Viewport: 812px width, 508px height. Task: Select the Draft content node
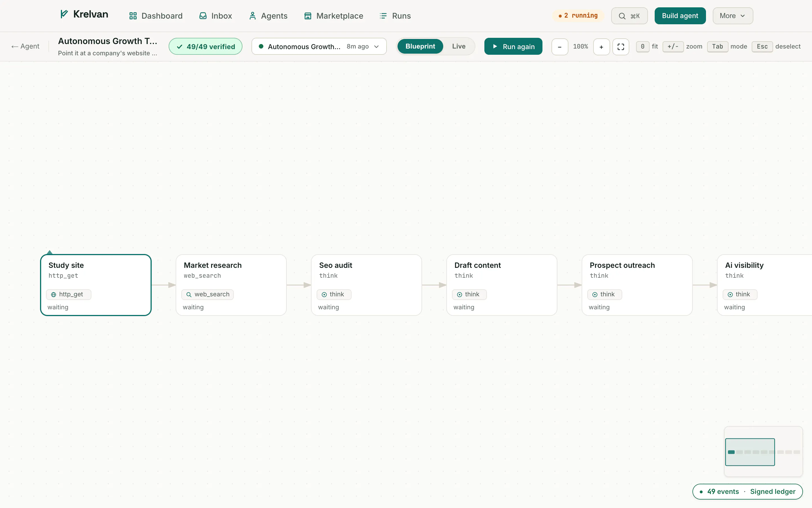click(x=502, y=285)
